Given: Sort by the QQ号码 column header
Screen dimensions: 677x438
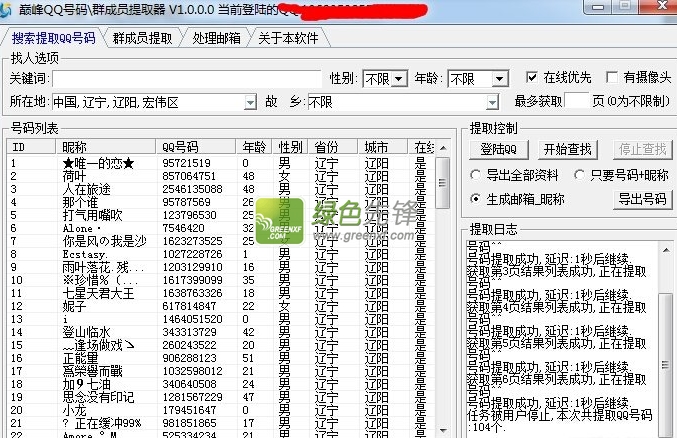Looking at the screenshot, I should [196, 147].
